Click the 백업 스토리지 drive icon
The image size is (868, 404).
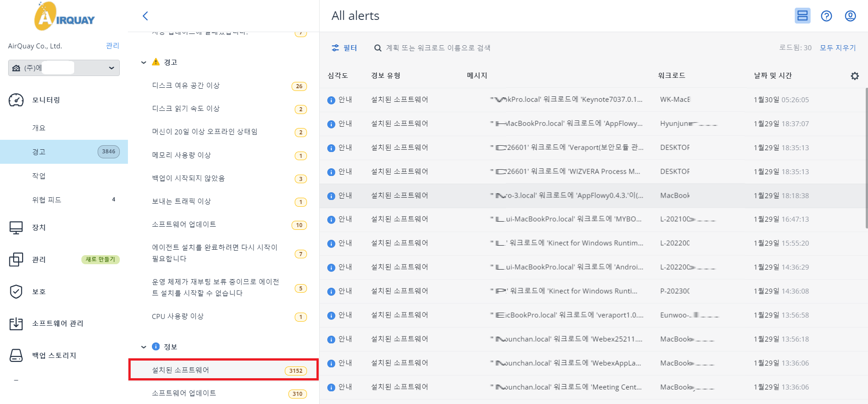click(x=16, y=356)
